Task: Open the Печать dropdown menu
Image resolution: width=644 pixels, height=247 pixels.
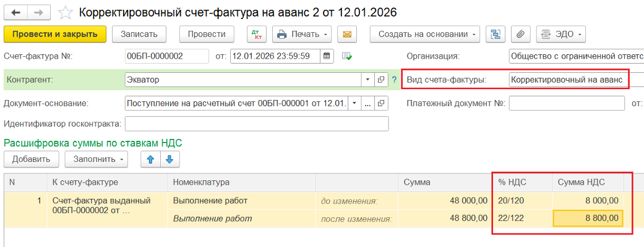Action: [302, 34]
